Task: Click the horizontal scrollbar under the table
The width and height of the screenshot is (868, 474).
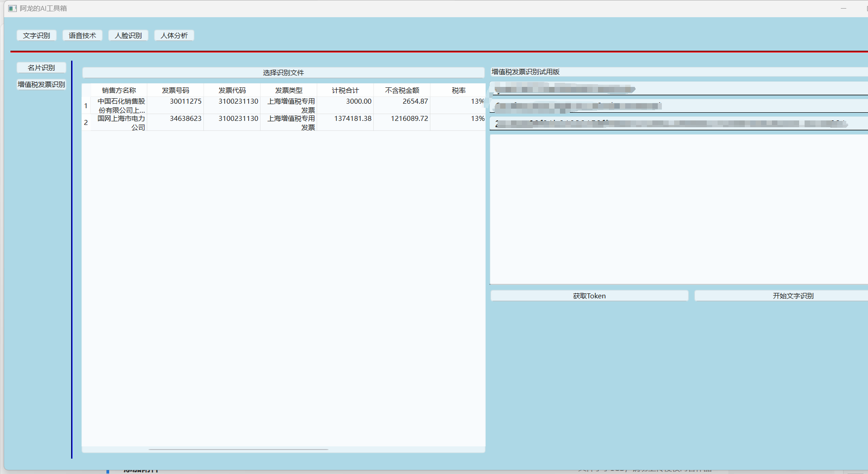Action: click(x=238, y=450)
